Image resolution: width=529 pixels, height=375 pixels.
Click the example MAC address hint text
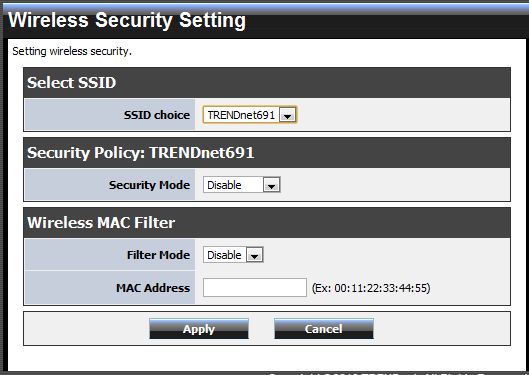tap(371, 288)
